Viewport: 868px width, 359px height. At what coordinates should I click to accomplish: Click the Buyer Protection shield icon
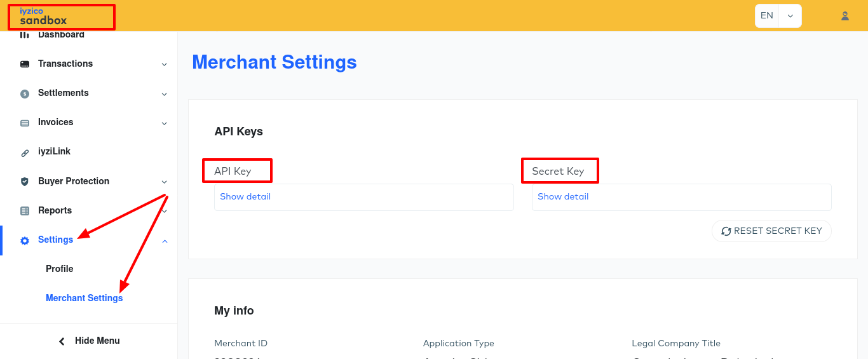[25, 182]
